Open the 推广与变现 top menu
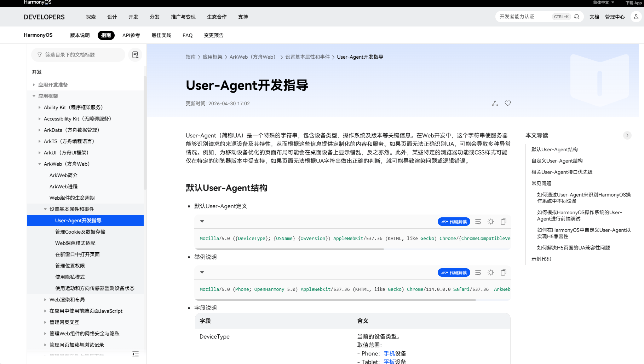Screen dimensions: 644x364 pyautogui.click(x=183, y=17)
